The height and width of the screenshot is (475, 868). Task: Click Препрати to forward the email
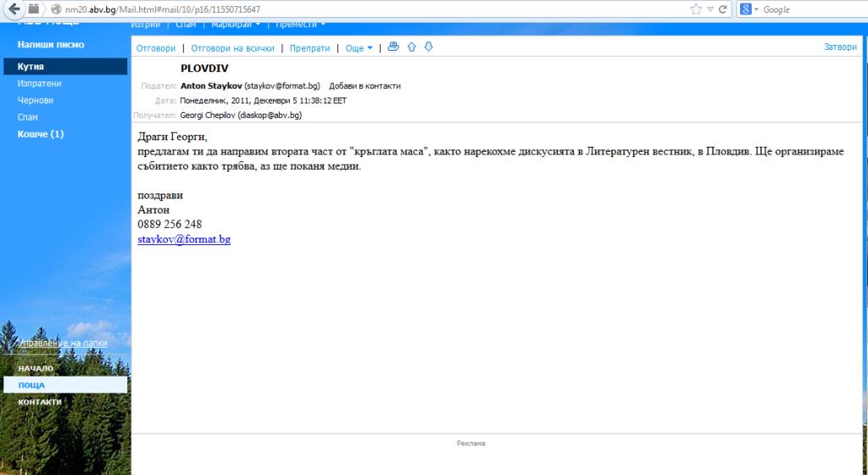tap(309, 48)
